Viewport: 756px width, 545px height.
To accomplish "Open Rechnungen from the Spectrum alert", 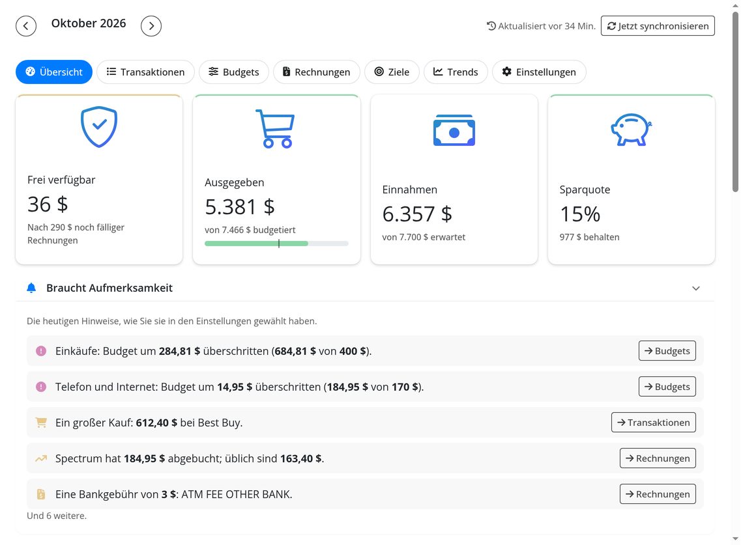I will pyautogui.click(x=658, y=458).
